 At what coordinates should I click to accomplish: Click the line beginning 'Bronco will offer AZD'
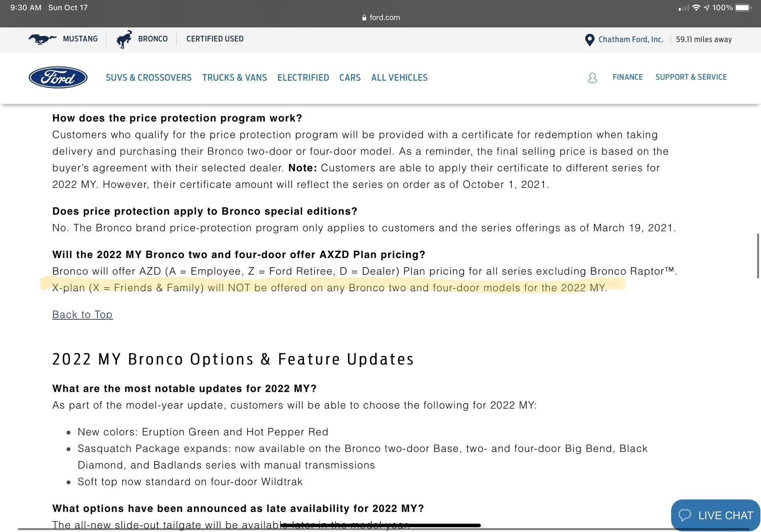point(365,271)
